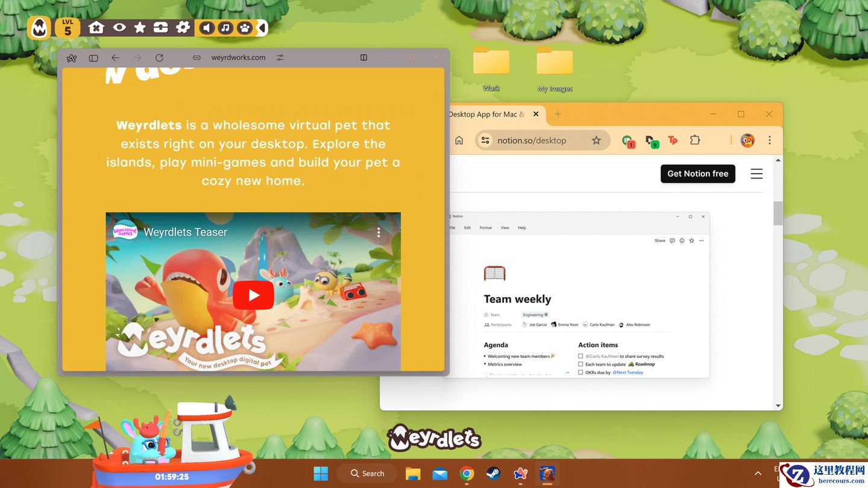View site information for notion.so
Screen dimensions: 868x488
(485, 140)
